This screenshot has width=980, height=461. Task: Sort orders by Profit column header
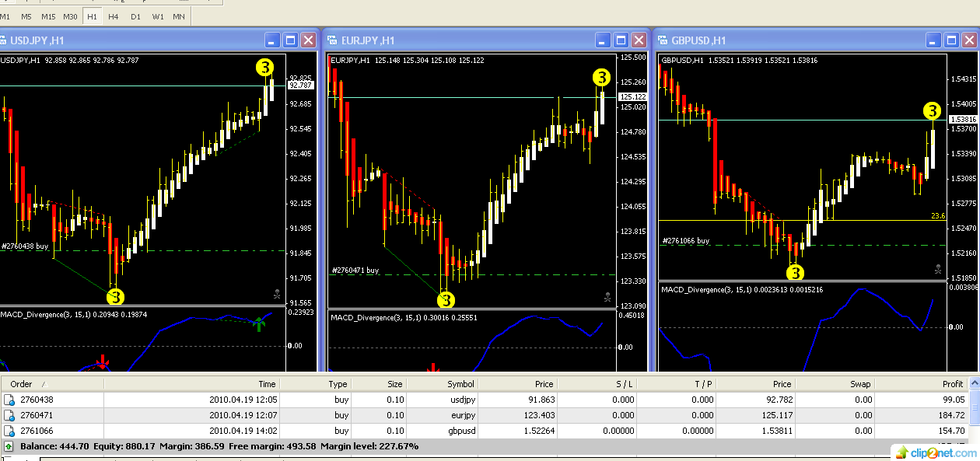pos(922,384)
